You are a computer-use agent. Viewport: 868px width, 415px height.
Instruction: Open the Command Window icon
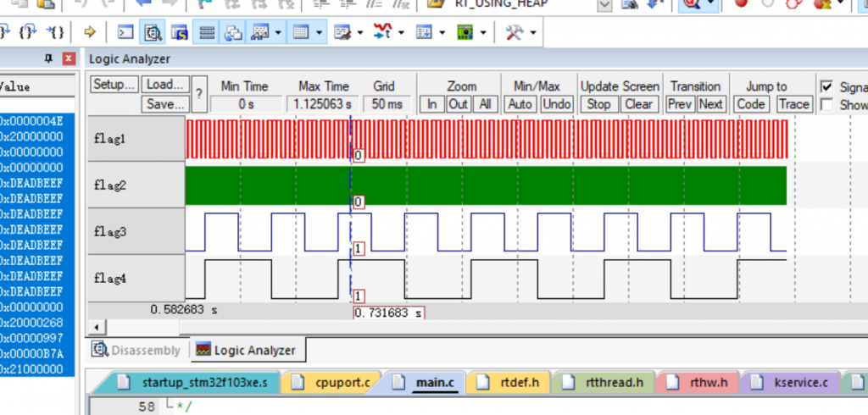click(x=125, y=33)
